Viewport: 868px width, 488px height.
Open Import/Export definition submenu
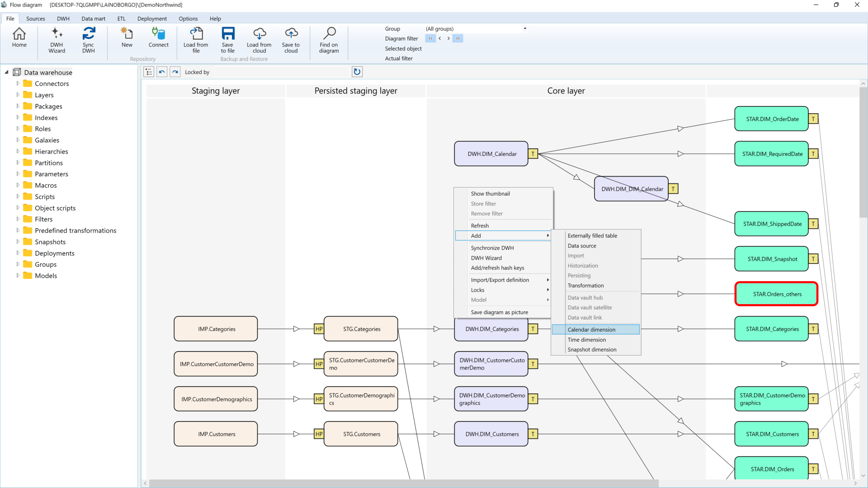[503, 280]
